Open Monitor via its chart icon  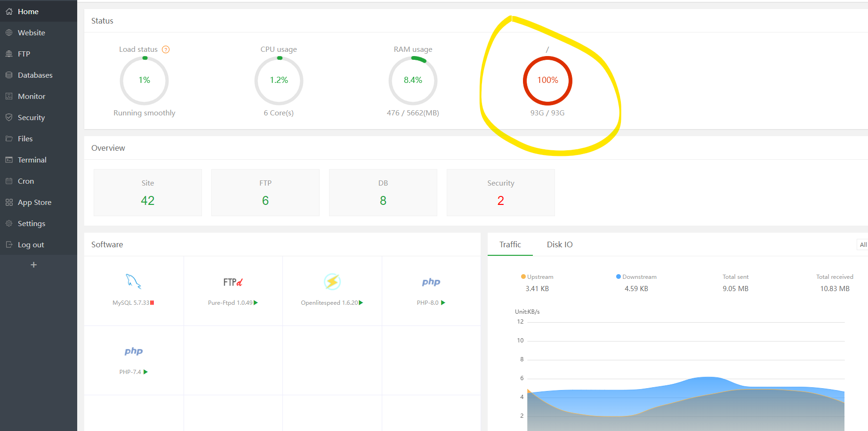(9, 96)
